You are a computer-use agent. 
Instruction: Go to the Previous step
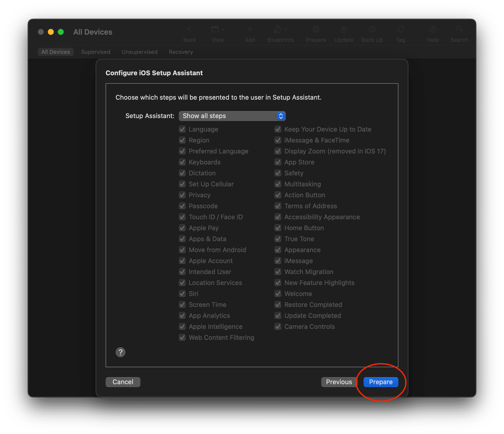pos(339,382)
